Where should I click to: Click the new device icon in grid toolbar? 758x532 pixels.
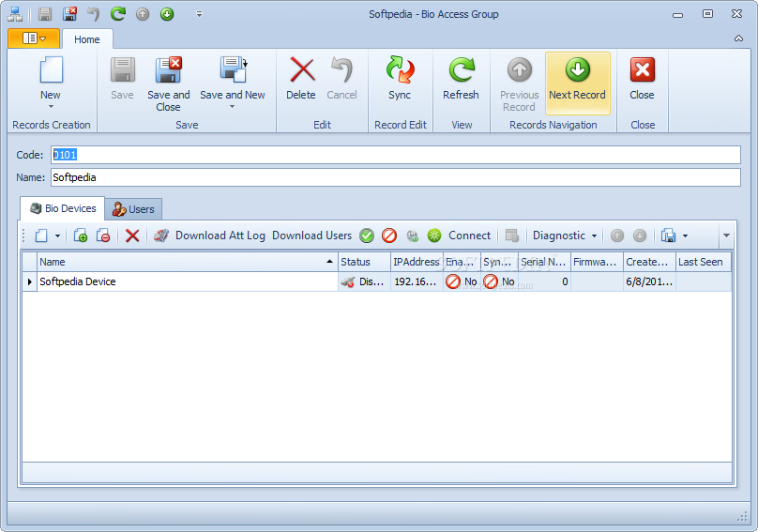click(x=41, y=236)
